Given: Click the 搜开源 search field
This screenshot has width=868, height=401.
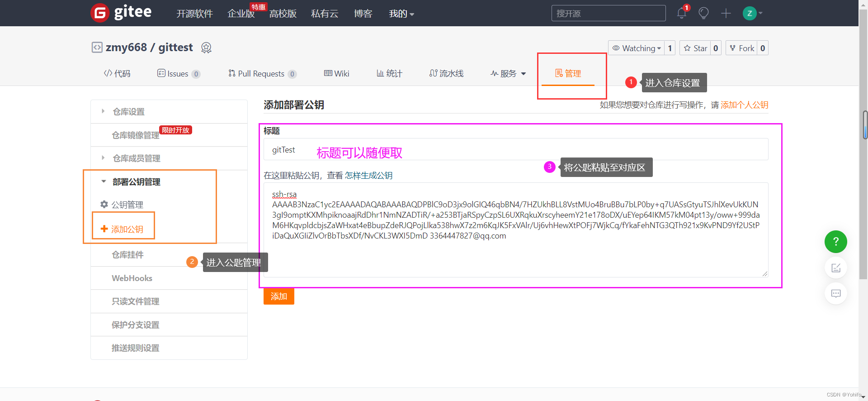Looking at the screenshot, I should 609,13.
